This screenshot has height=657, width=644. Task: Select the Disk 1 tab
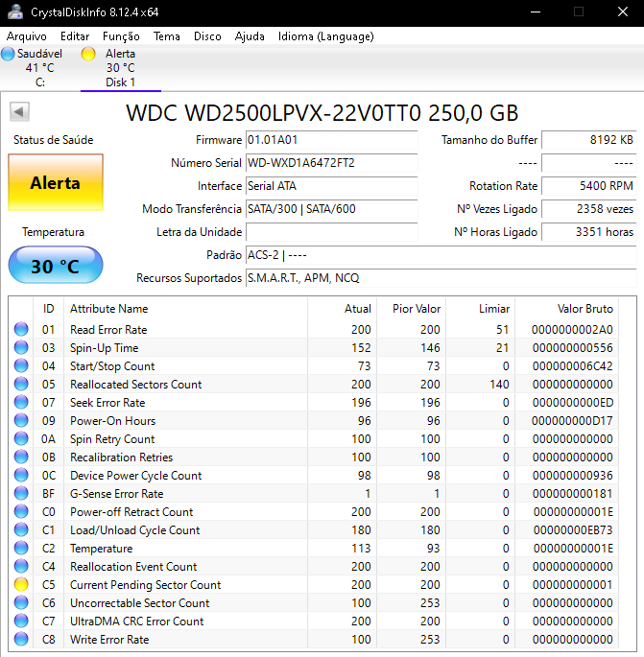121,68
